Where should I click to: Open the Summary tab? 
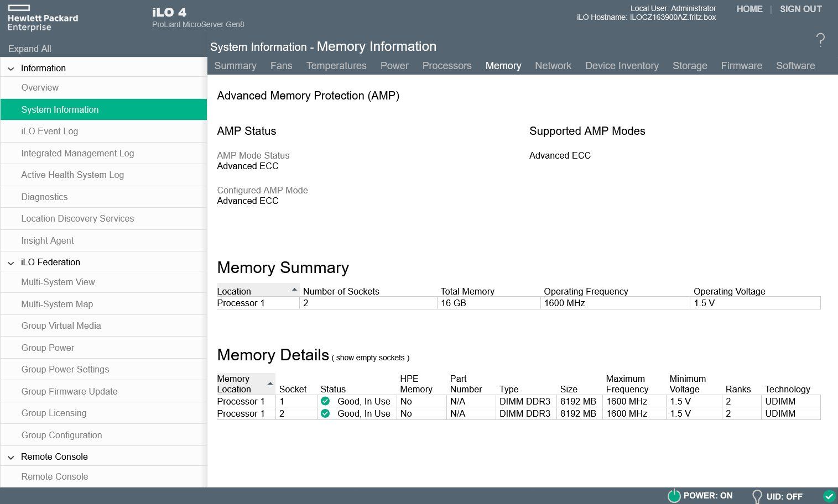point(235,66)
